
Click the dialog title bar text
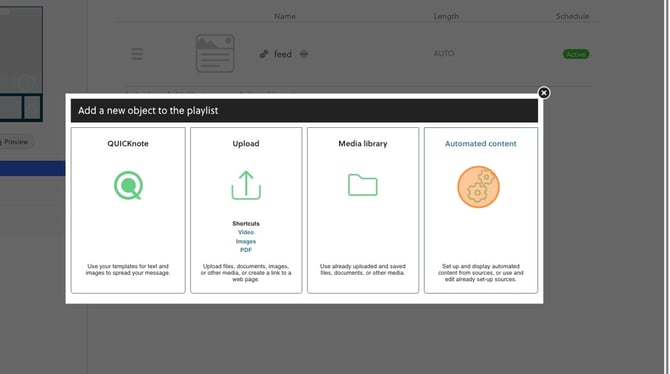click(x=148, y=111)
